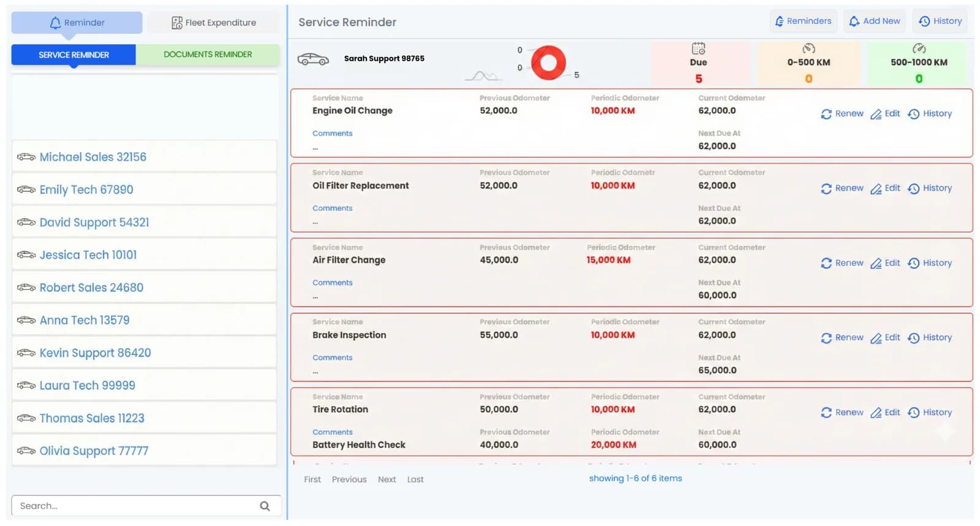
Task: Click the 0-500 KM status card
Action: [x=809, y=63]
